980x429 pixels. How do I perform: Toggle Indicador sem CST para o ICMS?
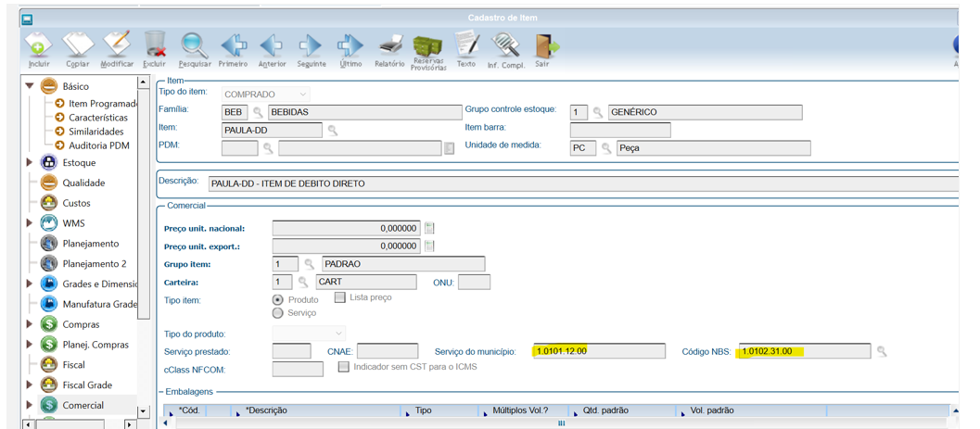343,367
